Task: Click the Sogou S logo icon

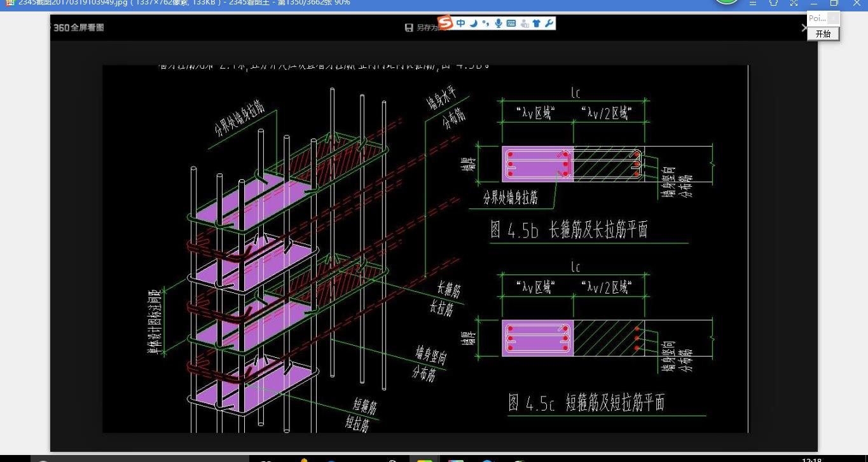Action: click(x=446, y=24)
